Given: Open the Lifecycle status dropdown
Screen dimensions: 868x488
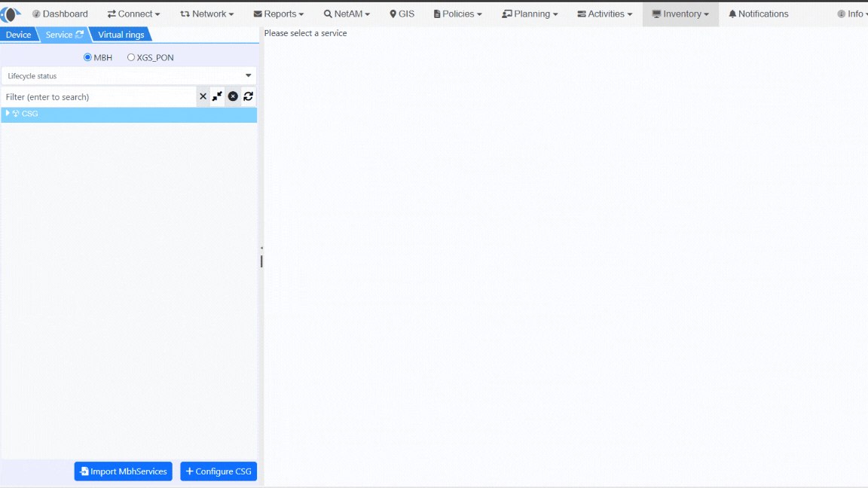Looking at the screenshot, I should (x=129, y=76).
